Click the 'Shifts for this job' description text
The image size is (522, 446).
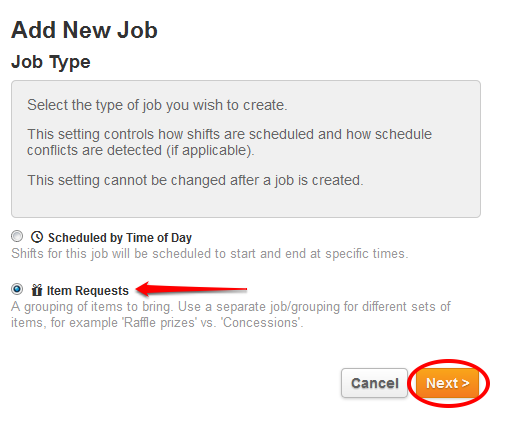210,254
